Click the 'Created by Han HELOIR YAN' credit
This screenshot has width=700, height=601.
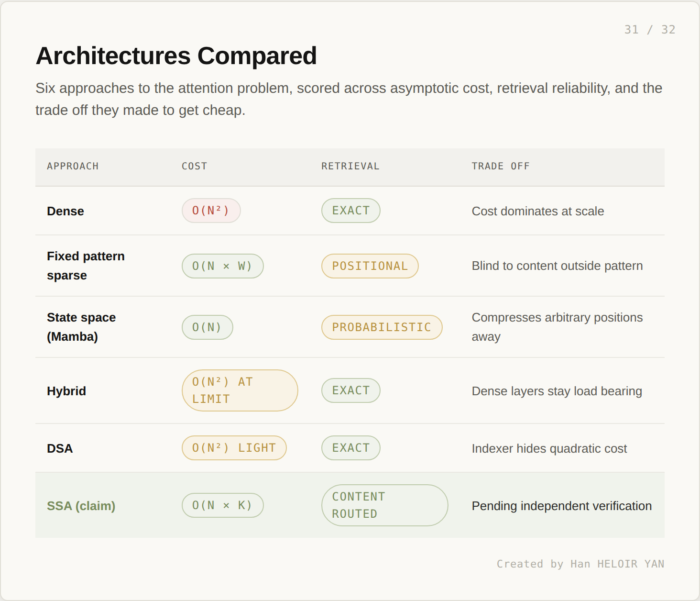click(x=580, y=564)
